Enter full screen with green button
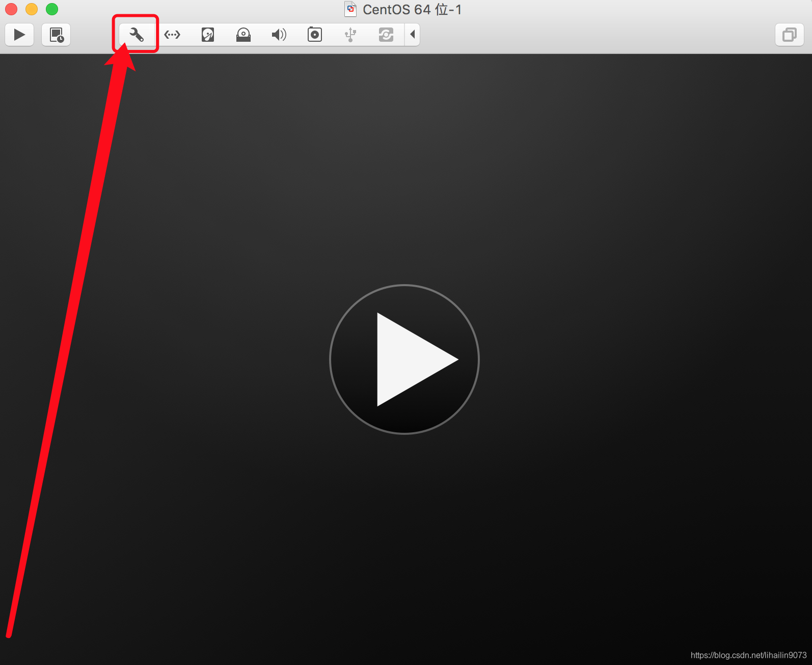This screenshot has width=812, height=665. (52, 9)
